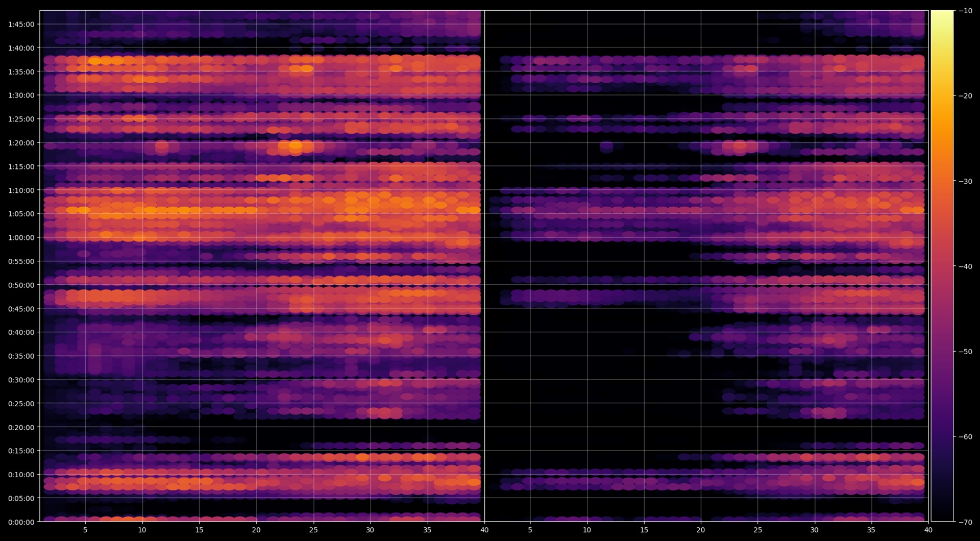Pick the 0:20:00 y-axis tick label
The width and height of the screenshot is (980, 541).
(x=21, y=427)
